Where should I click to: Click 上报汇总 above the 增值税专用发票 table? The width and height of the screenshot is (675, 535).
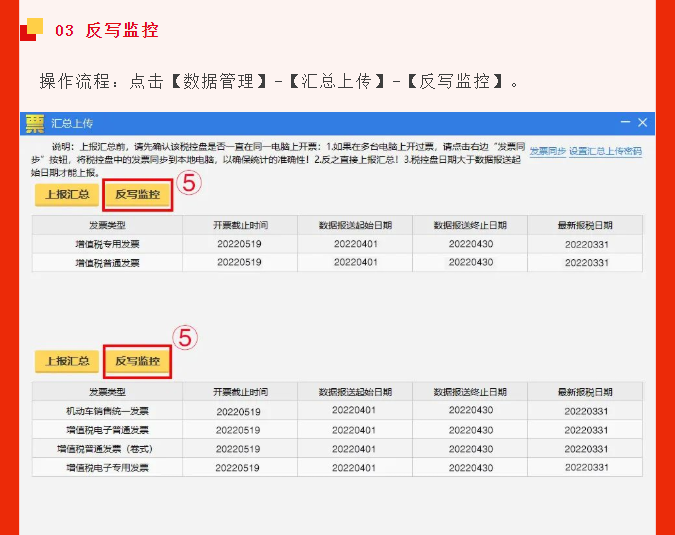[x=67, y=195]
